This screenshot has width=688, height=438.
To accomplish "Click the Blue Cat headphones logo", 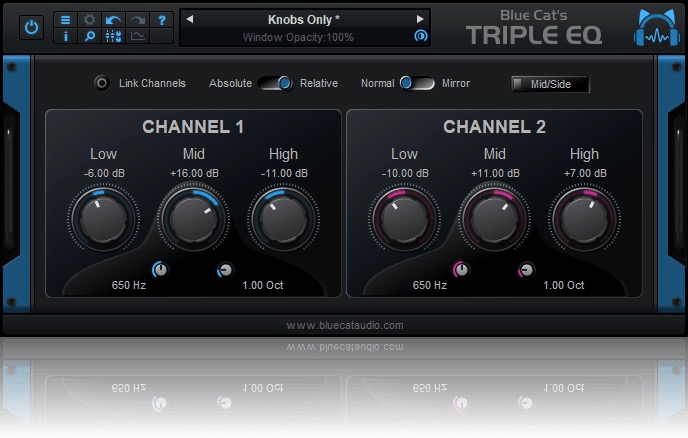I will click(x=656, y=29).
